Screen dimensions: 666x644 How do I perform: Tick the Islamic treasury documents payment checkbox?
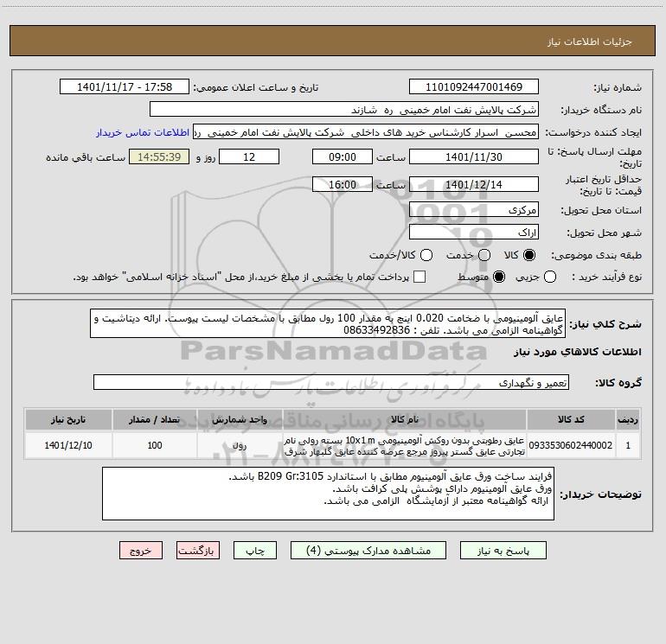(x=419, y=277)
